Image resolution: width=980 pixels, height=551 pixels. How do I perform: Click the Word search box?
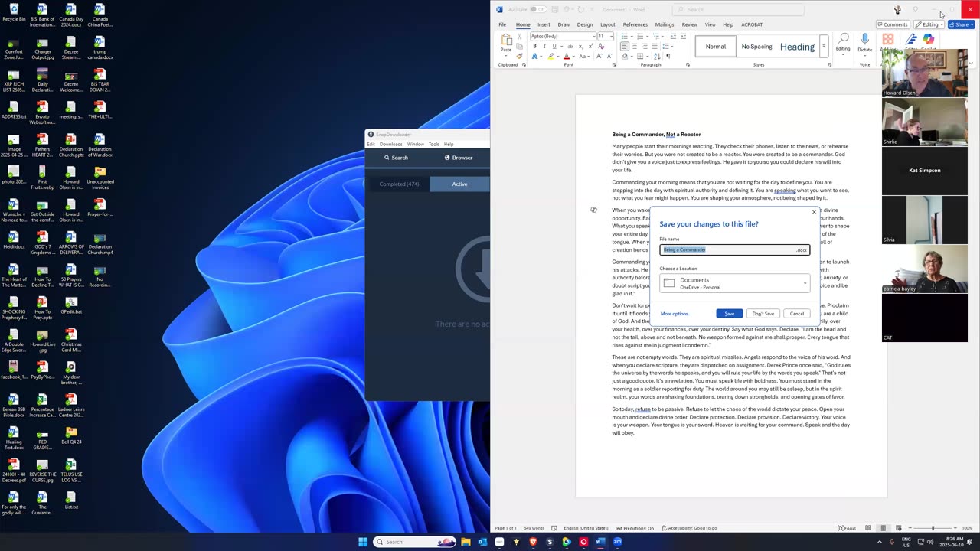(x=739, y=9)
